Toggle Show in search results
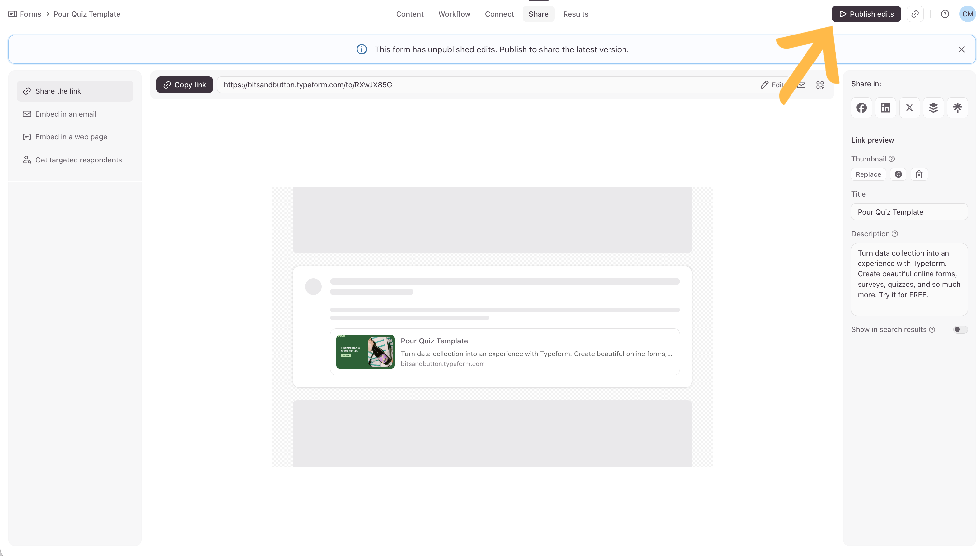 (x=960, y=329)
